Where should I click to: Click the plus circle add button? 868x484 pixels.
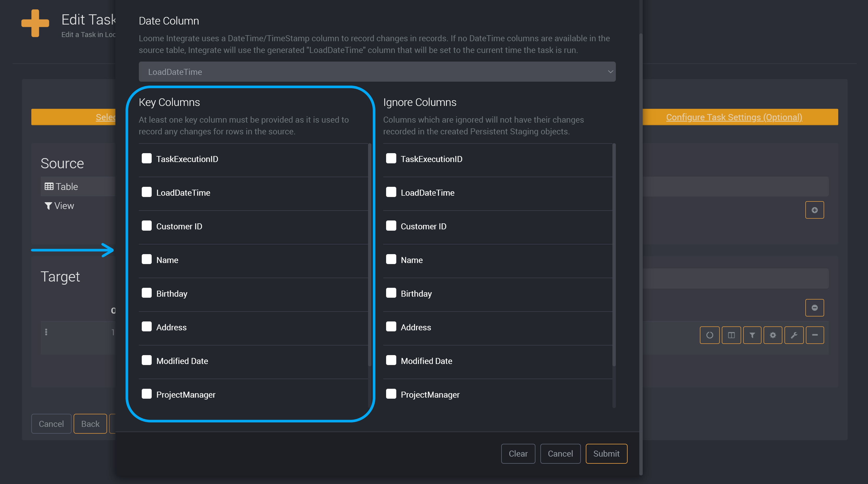tap(814, 210)
